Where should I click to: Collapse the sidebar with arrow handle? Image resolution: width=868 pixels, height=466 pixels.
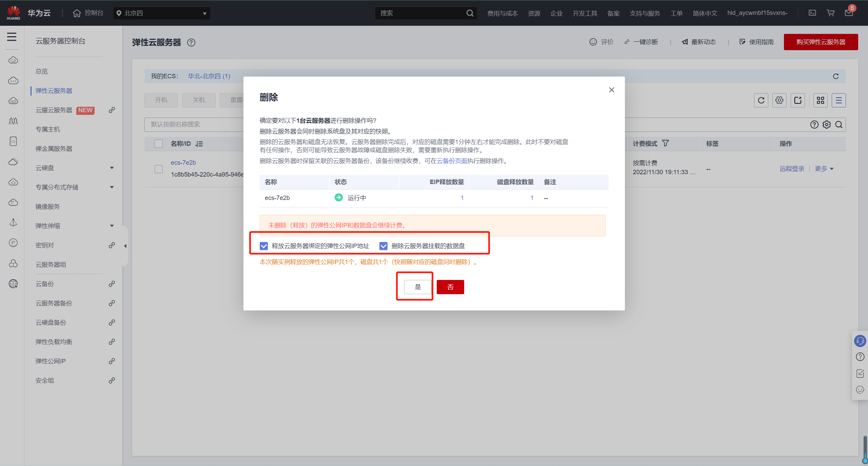coord(125,246)
